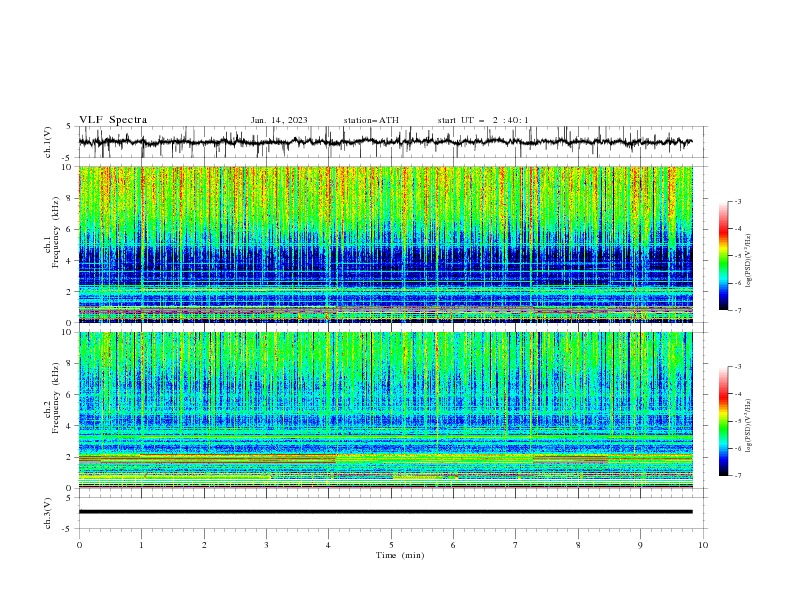792x612 pixels.
Task: Click the time axis tick label '8'
Action: pyautogui.click(x=578, y=545)
